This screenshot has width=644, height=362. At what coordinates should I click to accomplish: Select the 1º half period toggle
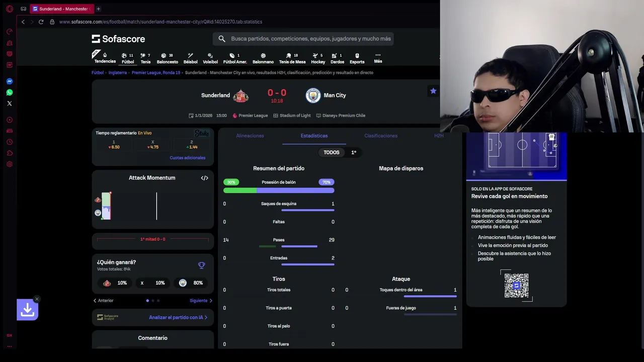[x=354, y=152]
